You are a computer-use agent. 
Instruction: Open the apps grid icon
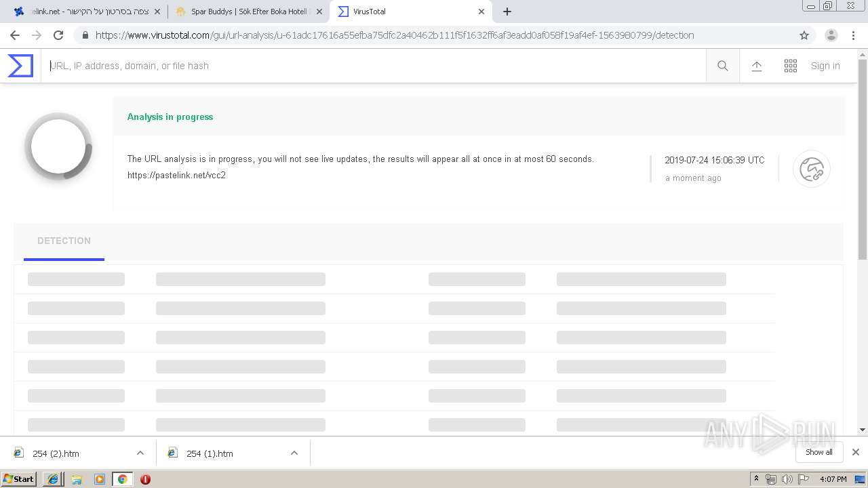tap(791, 66)
